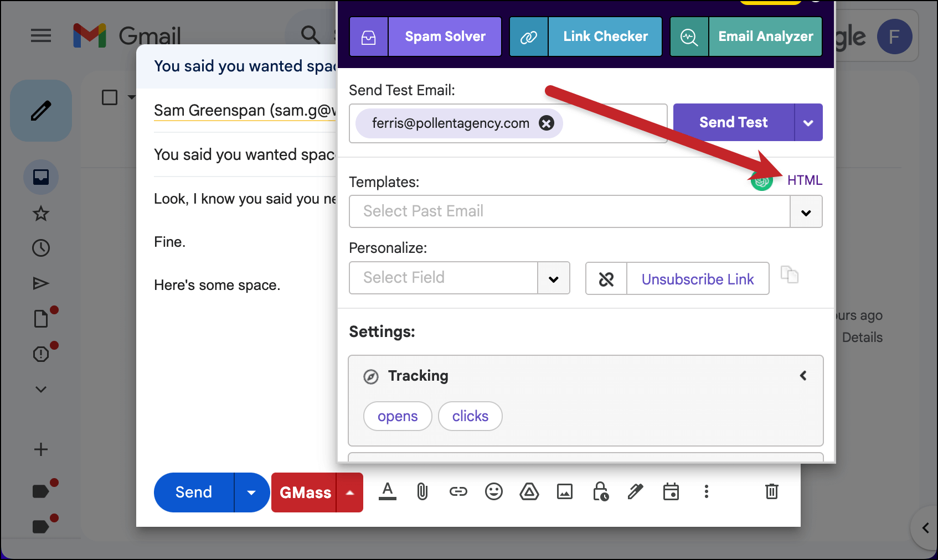This screenshot has width=938, height=560.
Task: Click the attach files paperclip icon
Action: [422, 491]
